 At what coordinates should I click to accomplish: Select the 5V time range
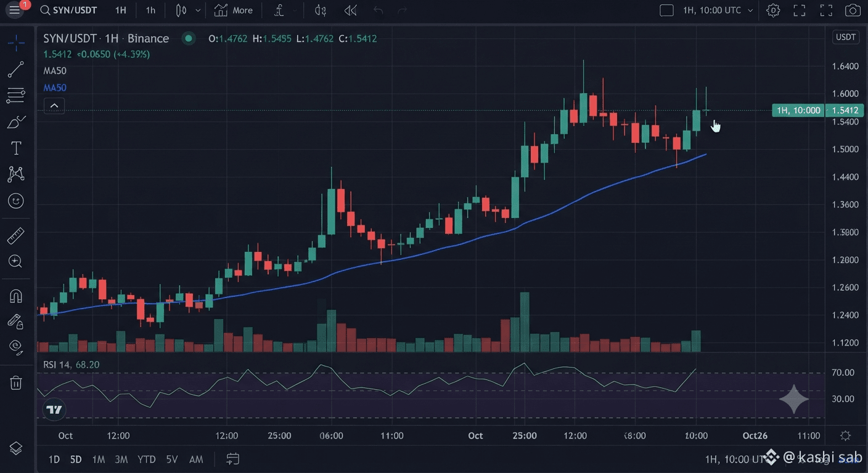click(172, 459)
